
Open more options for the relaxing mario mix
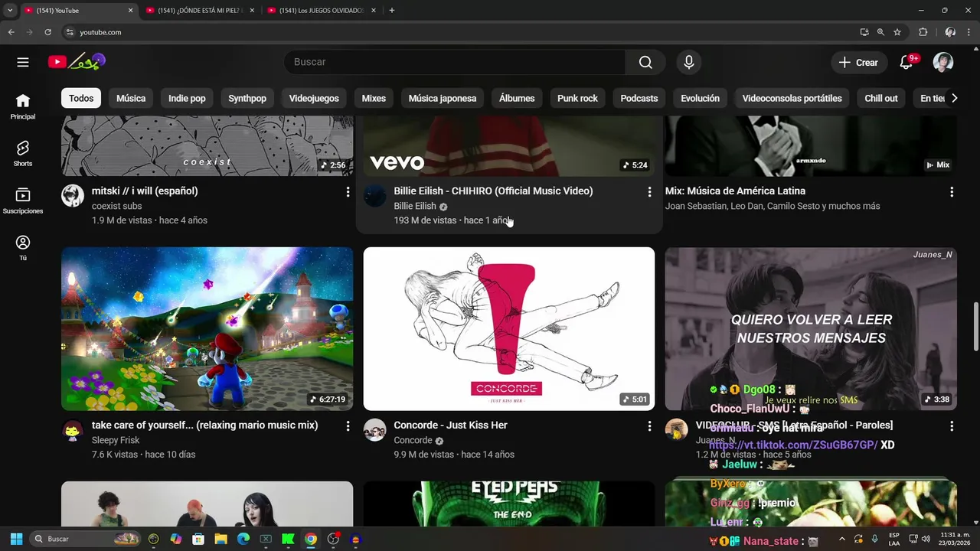click(x=348, y=426)
